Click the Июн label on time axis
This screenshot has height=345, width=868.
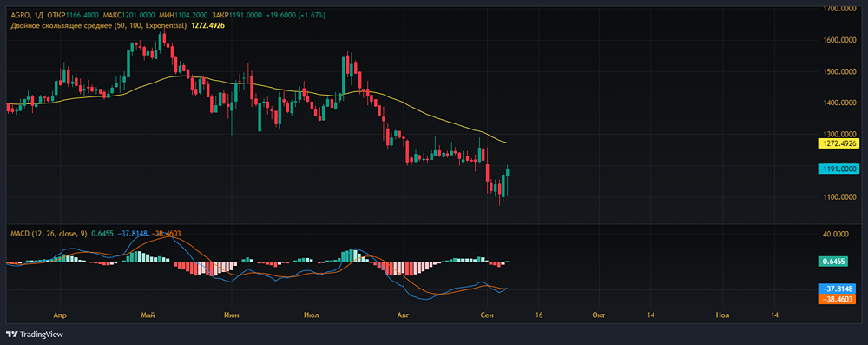232,315
